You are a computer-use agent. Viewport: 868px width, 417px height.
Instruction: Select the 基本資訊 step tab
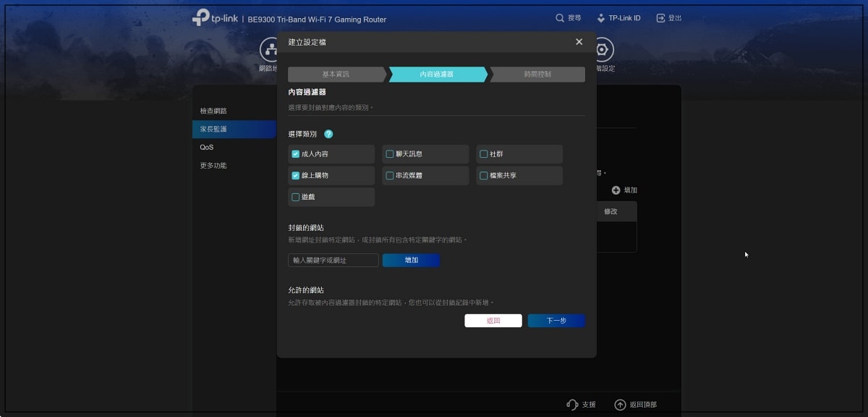coord(336,75)
